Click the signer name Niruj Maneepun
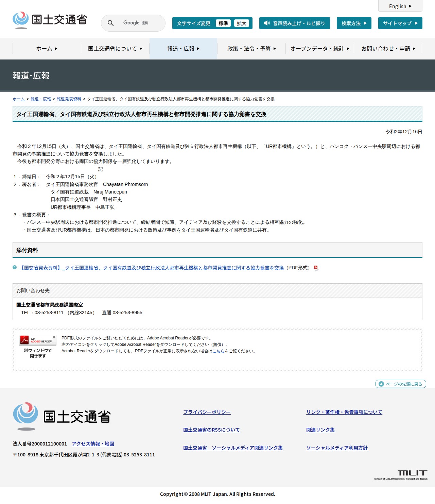This screenshot has width=435, height=504. pyautogui.click(x=110, y=192)
